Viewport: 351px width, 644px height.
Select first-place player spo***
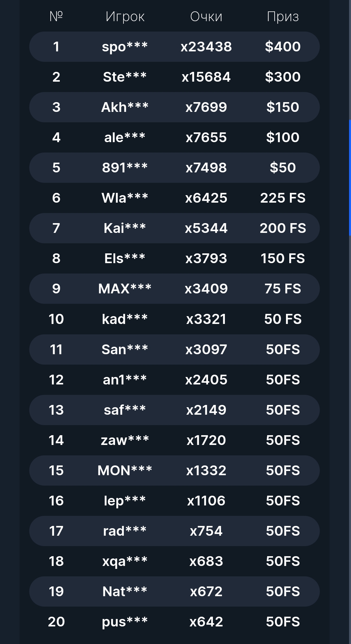[125, 47]
